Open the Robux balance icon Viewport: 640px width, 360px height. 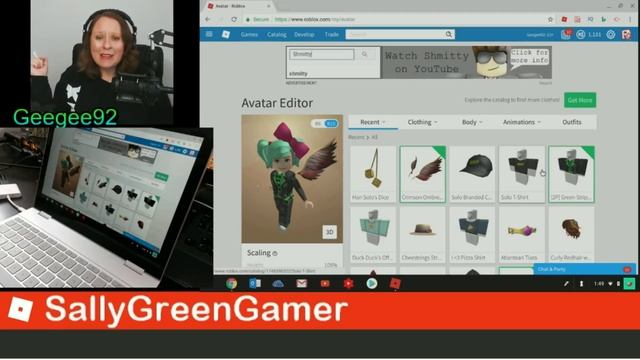(581, 35)
